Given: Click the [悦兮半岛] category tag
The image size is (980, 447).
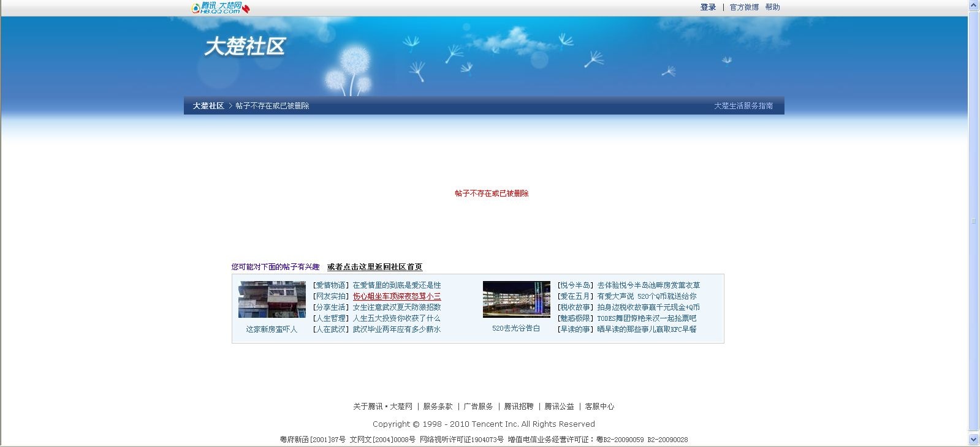Looking at the screenshot, I should point(575,285).
